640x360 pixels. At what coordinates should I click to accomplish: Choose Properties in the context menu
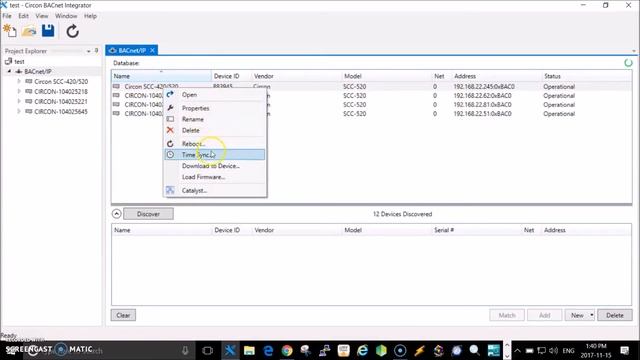(x=215, y=108)
